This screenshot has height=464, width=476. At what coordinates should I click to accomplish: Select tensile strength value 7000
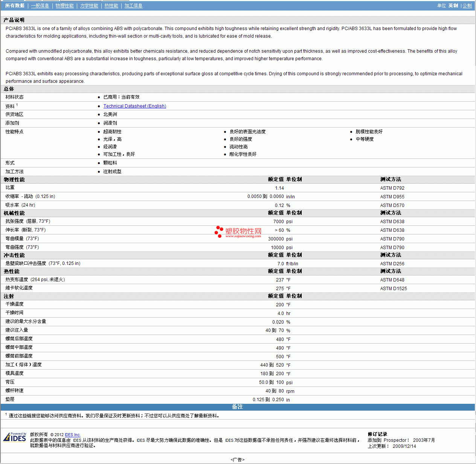click(x=279, y=222)
